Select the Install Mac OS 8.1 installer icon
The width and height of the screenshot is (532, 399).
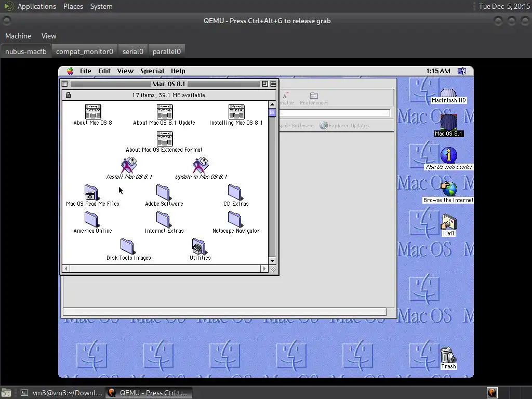coord(129,165)
